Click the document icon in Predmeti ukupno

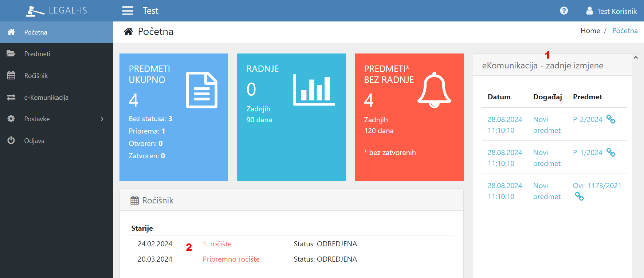pos(201,90)
